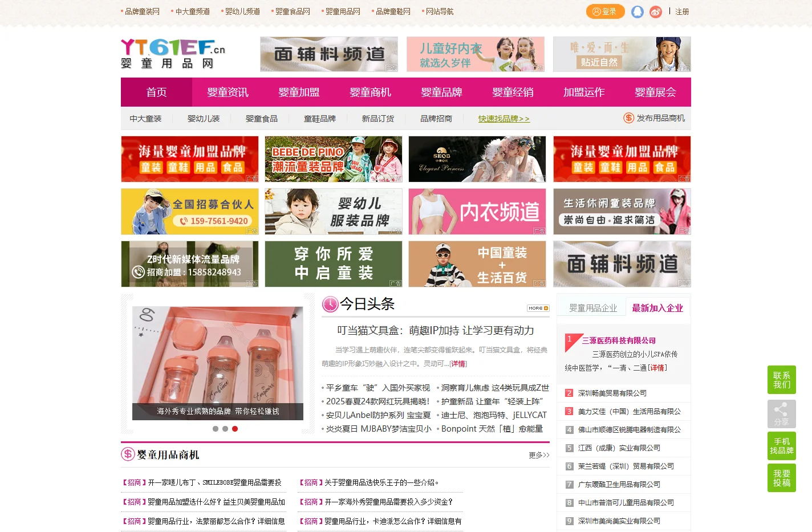This screenshot has height=532, width=812.
Task: Open the 唯爱而生 贴近自然 header banner
Action: tap(622, 54)
